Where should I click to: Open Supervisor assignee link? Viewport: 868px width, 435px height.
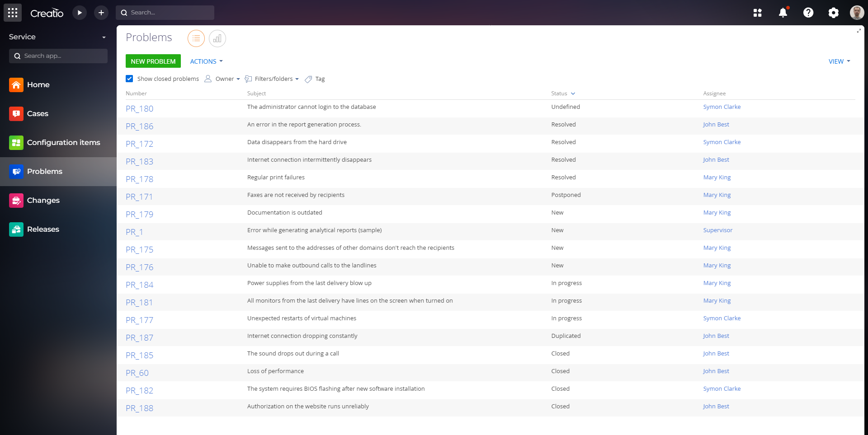pyautogui.click(x=718, y=230)
